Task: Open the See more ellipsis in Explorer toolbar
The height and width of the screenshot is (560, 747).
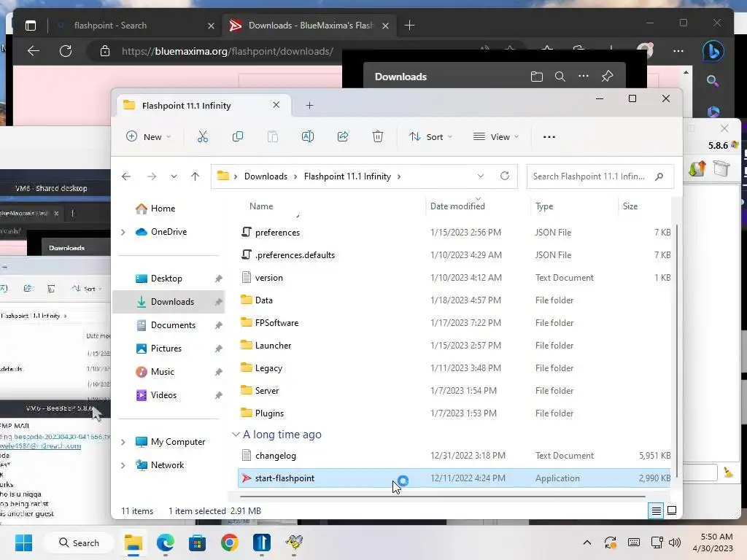Action: (x=549, y=136)
